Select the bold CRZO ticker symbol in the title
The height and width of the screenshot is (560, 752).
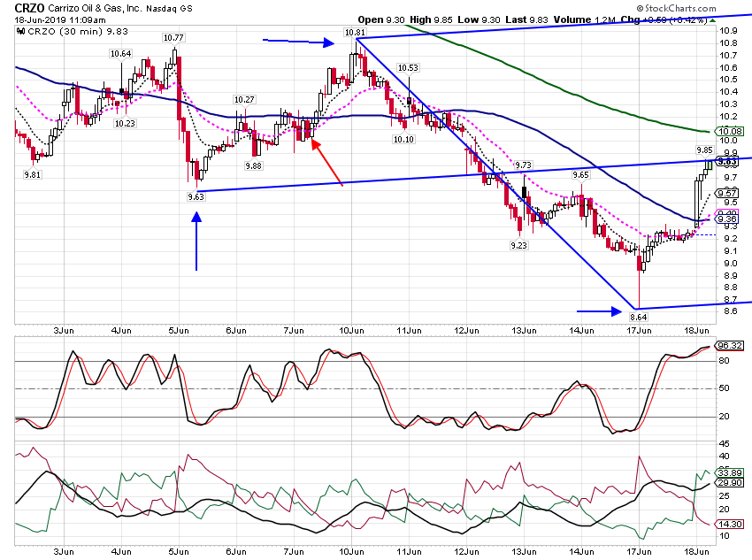(29, 8)
